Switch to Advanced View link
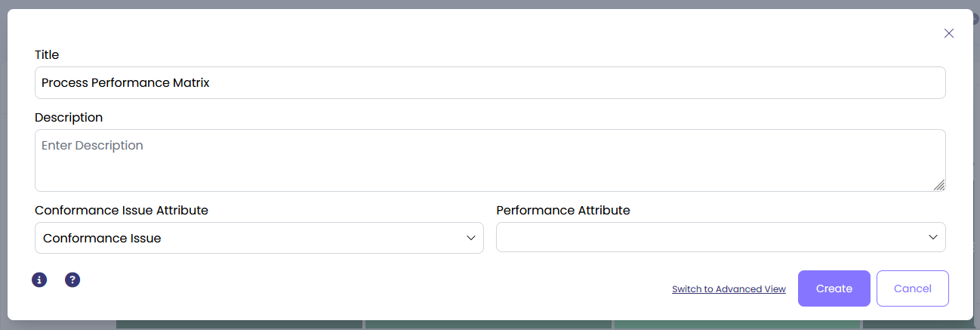This screenshot has width=980, height=330. [x=729, y=289]
